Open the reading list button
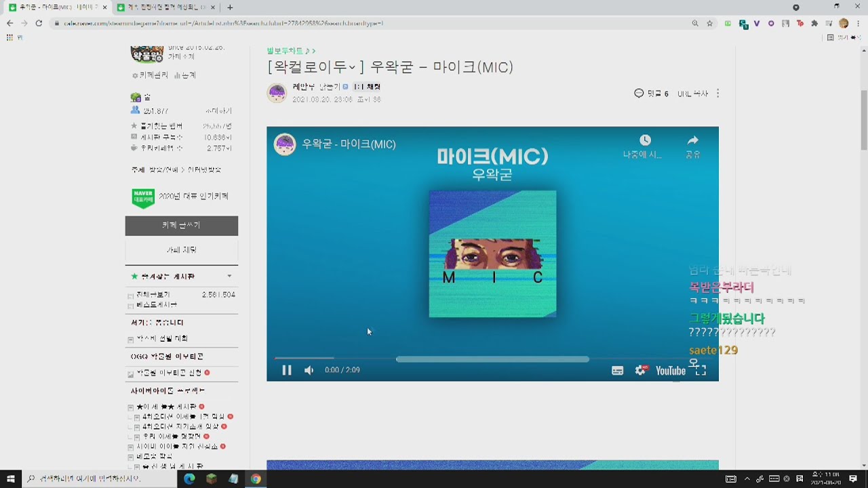This screenshot has height=488, width=868. pyautogui.click(x=843, y=37)
